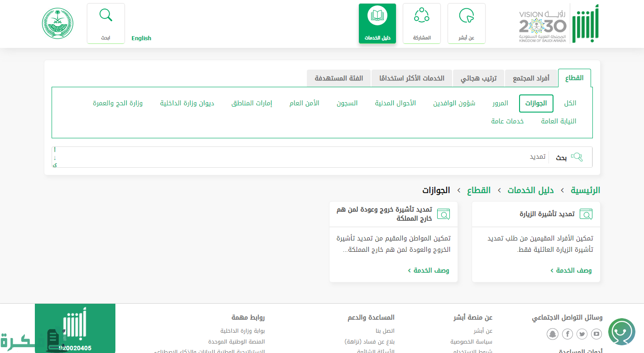Open وصف الخدمة for تمديد تأشيرة الزيارة
Viewport: 644px width, 353px height.
click(x=571, y=270)
